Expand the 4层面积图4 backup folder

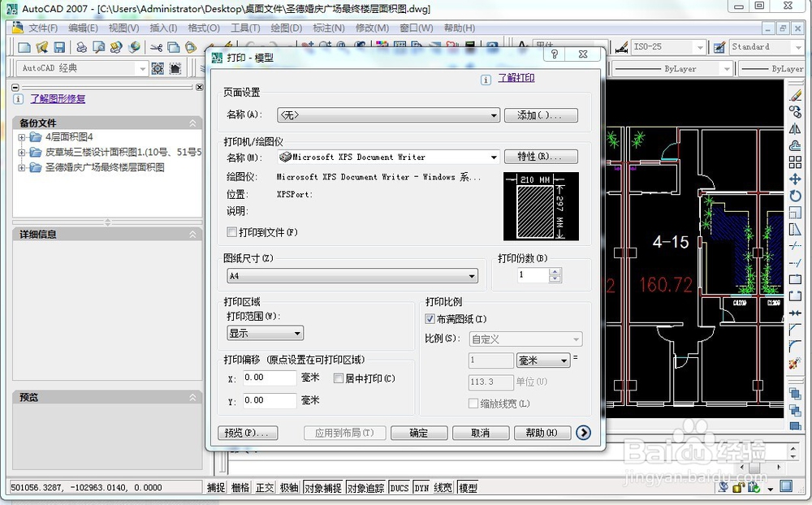pyautogui.click(x=22, y=137)
